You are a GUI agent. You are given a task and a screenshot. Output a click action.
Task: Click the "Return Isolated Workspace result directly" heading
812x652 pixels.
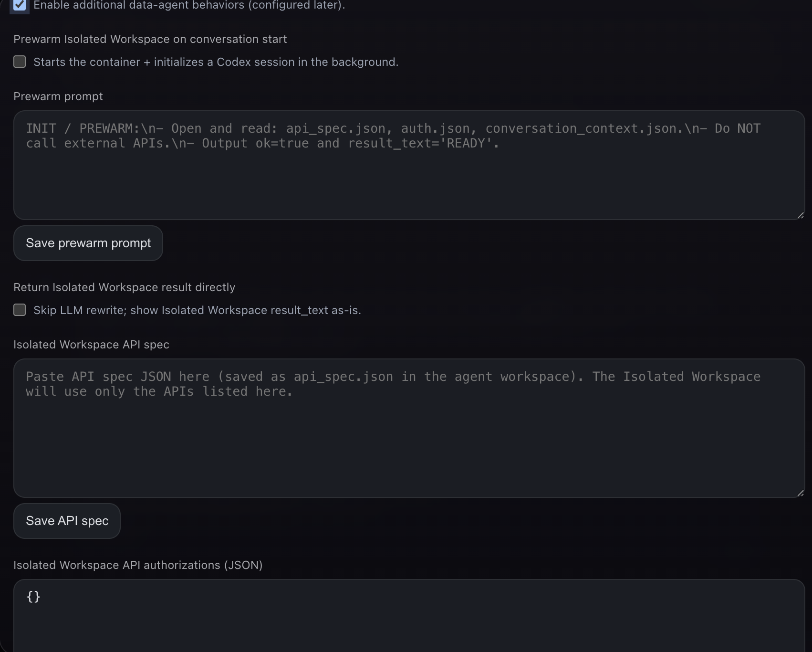(x=125, y=287)
